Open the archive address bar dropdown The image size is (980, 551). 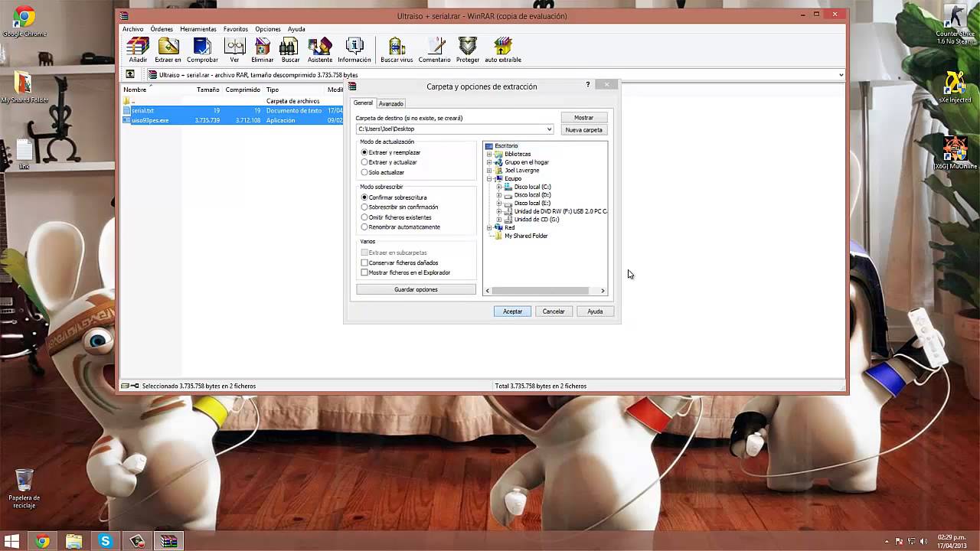click(841, 75)
